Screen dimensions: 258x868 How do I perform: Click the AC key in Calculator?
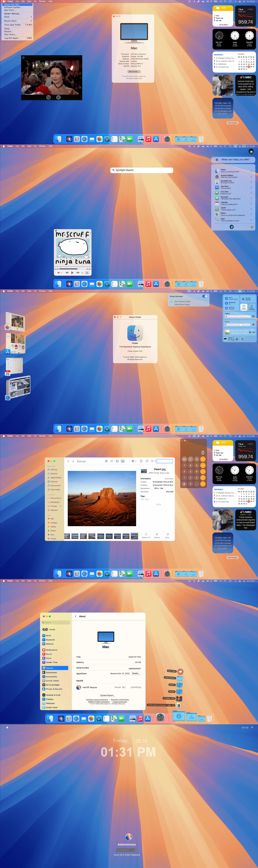(184, 459)
